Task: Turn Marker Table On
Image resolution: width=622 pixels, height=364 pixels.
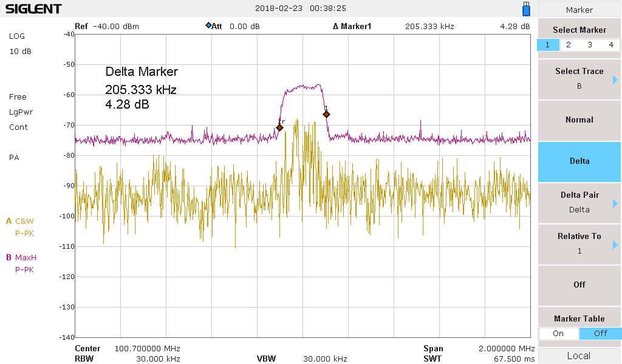Action: click(558, 333)
